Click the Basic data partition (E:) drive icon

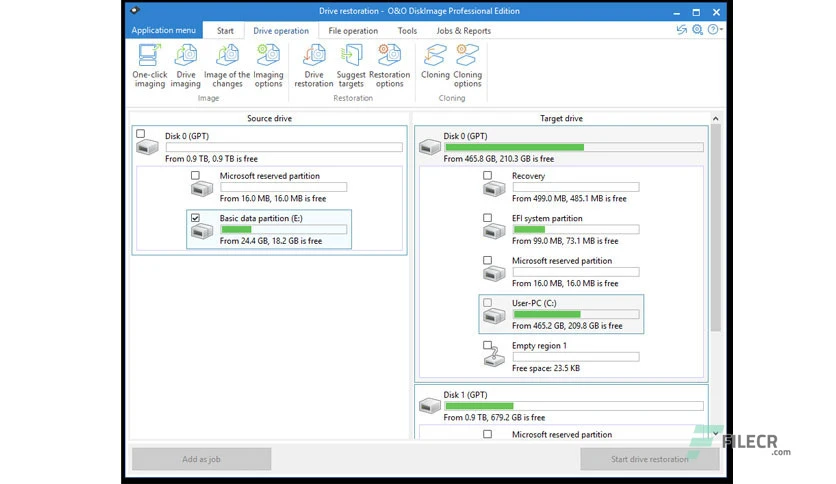202,231
